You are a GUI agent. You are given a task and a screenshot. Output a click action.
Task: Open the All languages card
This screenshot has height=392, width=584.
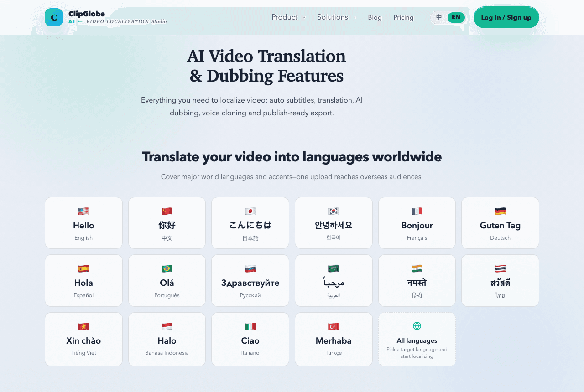tap(417, 339)
